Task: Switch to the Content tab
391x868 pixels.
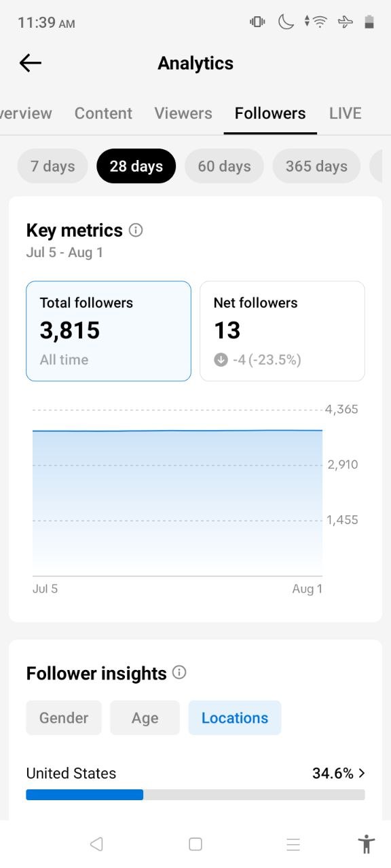Action: (x=103, y=113)
